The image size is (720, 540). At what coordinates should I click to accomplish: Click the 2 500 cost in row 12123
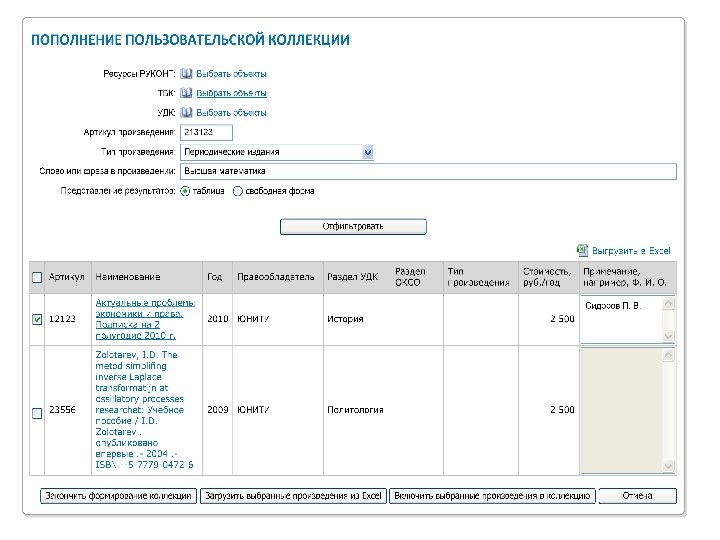click(562, 319)
